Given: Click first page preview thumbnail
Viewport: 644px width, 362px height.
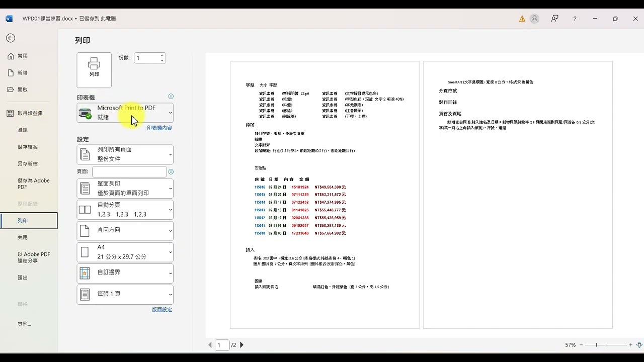Looking at the screenshot, I should (x=325, y=195).
